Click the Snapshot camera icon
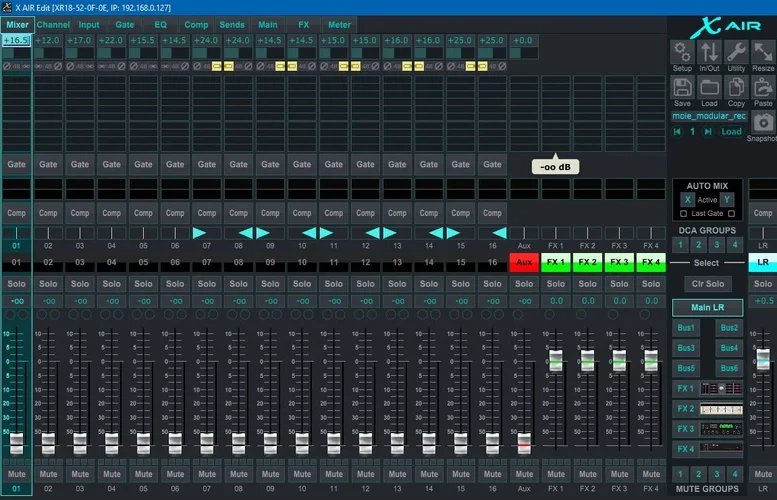This screenshot has height=500, width=777. [762, 124]
